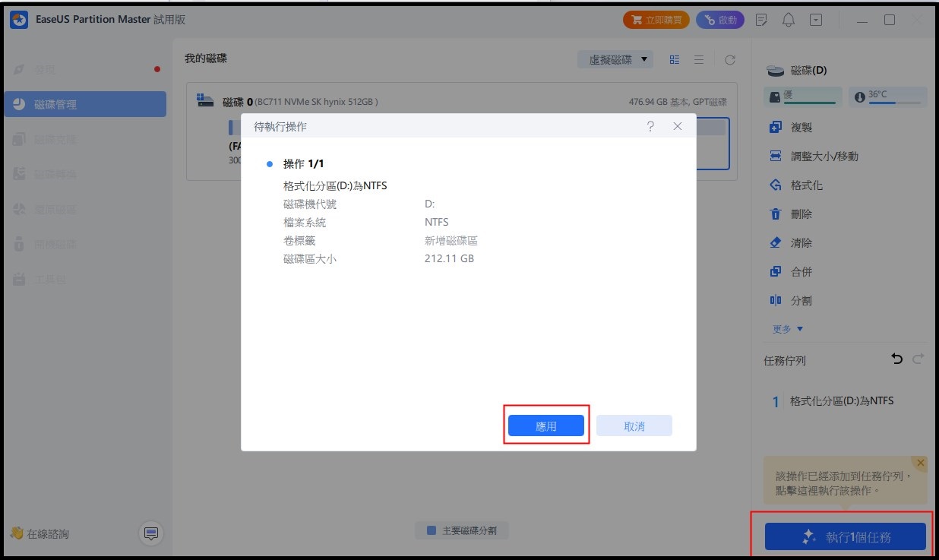Click 刪除 action with trash icon
Image resolution: width=939 pixels, height=560 pixels.
(791, 214)
